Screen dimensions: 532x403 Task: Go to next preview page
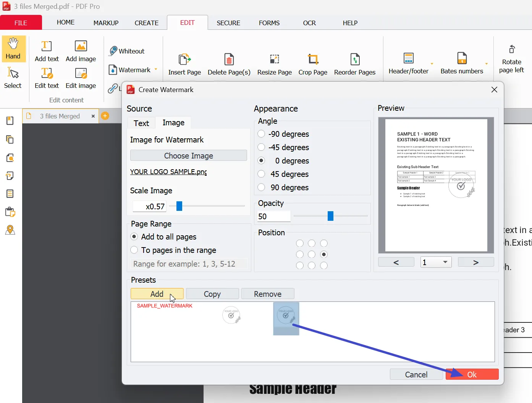[x=476, y=262]
